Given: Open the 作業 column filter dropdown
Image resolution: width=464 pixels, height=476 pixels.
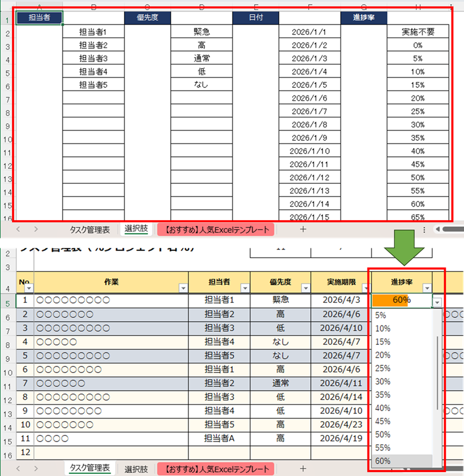Looking at the screenshot, I should point(183,288).
